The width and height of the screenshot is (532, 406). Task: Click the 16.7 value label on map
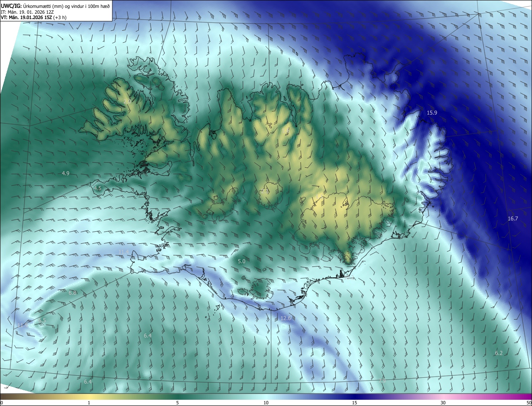coord(513,218)
